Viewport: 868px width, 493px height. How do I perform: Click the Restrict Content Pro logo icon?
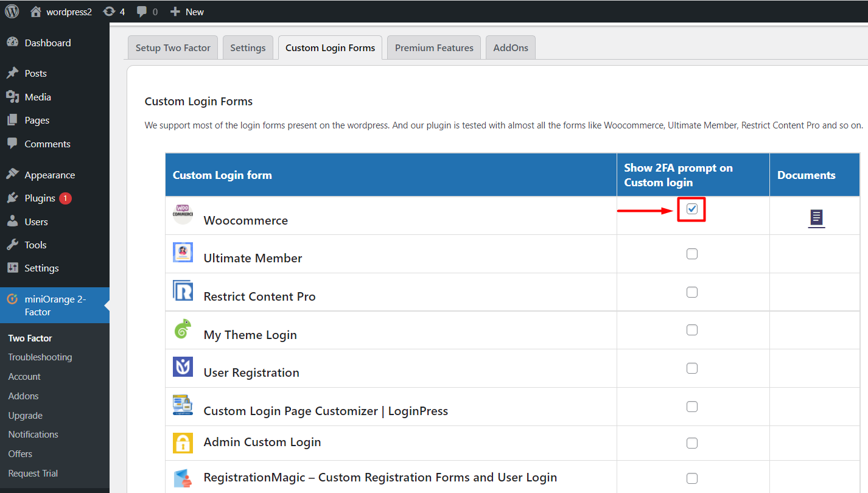coord(183,290)
